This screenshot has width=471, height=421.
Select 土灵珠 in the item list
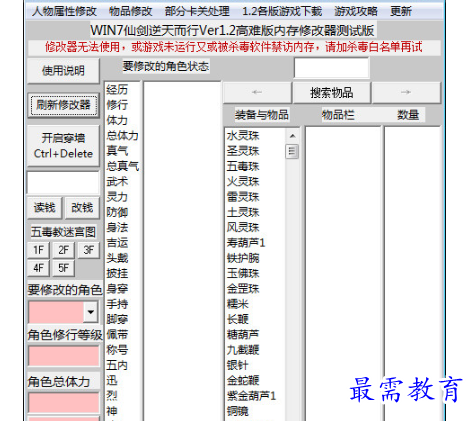coord(243,212)
